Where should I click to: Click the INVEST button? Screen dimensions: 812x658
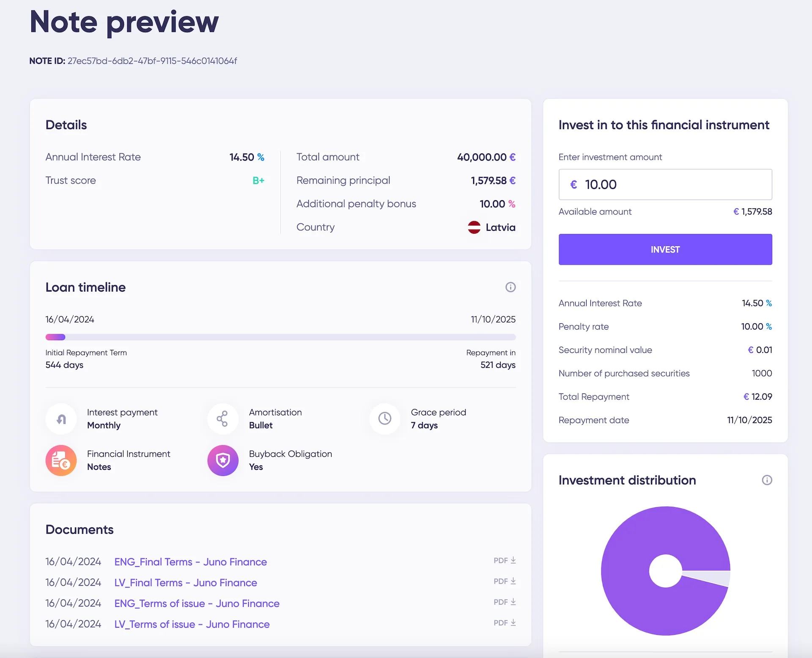(665, 249)
